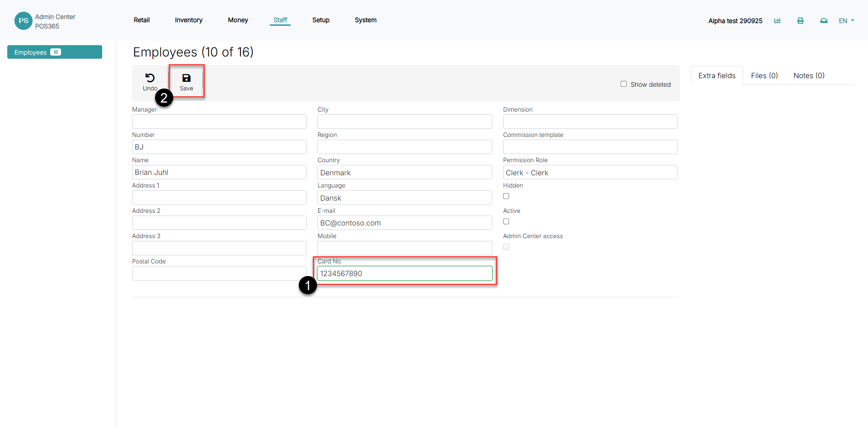Open the Staff menu
The height and width of the screenshot is (427, 868).
tap(280, 20)
